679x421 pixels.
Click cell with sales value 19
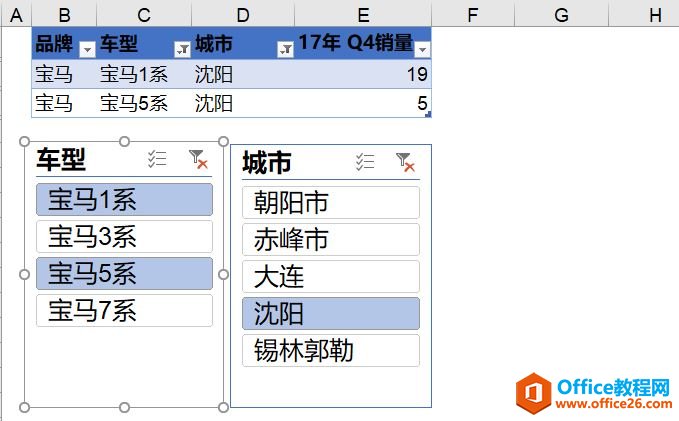tap(363, 74)
